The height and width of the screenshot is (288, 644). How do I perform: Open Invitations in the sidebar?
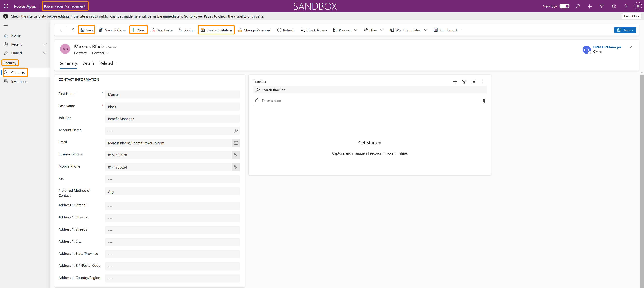point(19,82)
